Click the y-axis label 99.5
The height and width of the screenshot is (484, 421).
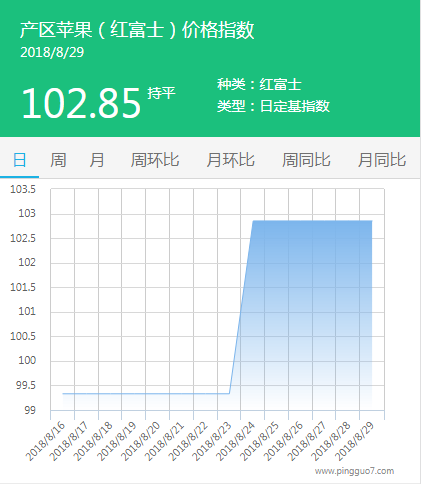[x=26, y=385]
